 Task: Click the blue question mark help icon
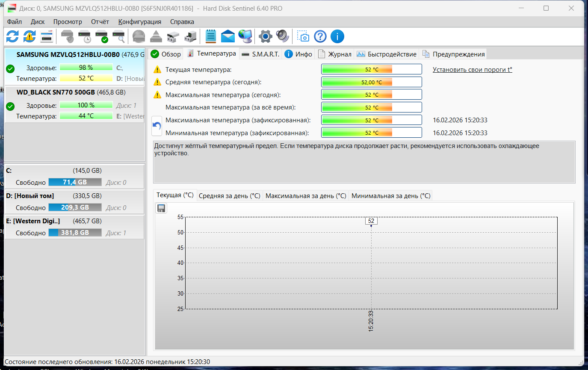point(320,36)
